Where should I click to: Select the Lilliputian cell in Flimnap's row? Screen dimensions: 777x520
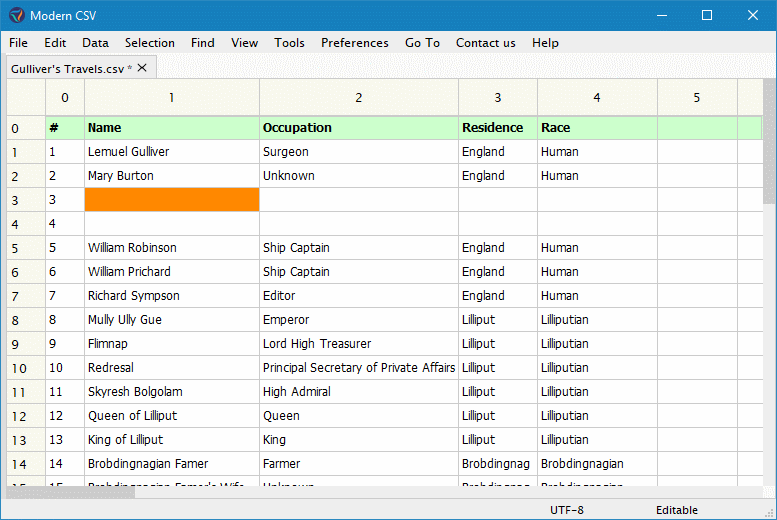point(597,344)
